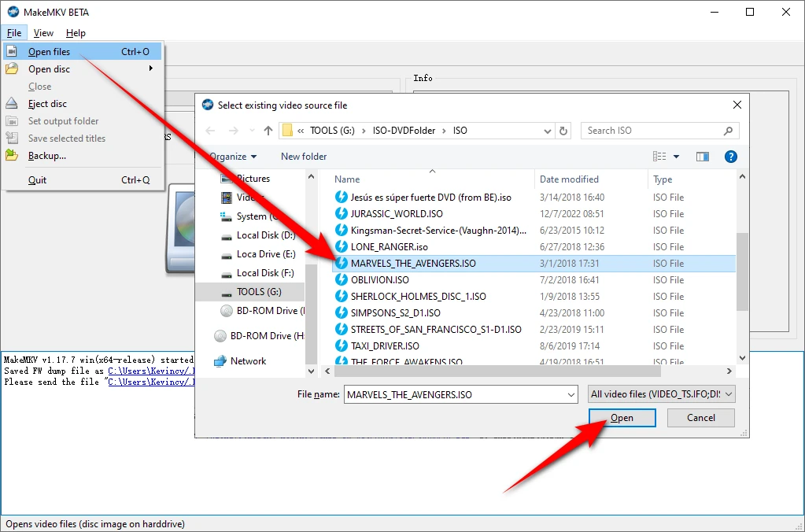Click the Eject disc menu icon
The width and height of the screenshot is (805, 532).
click(12, 104)
